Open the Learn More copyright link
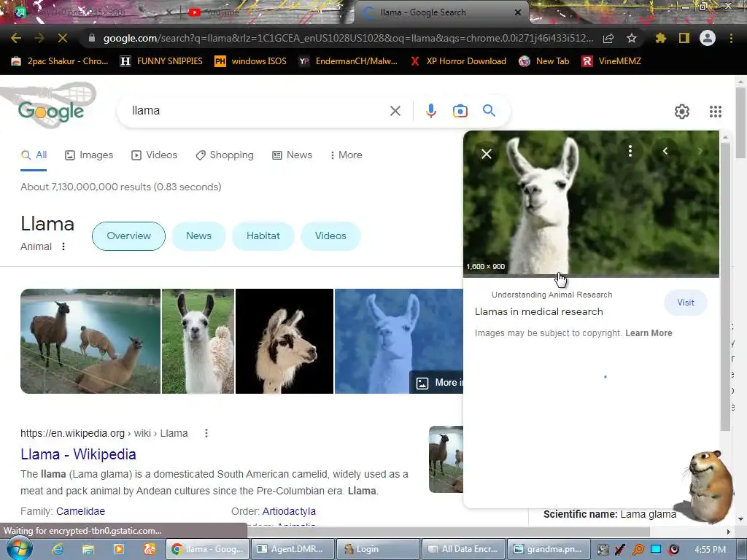 tap(649, 332)
